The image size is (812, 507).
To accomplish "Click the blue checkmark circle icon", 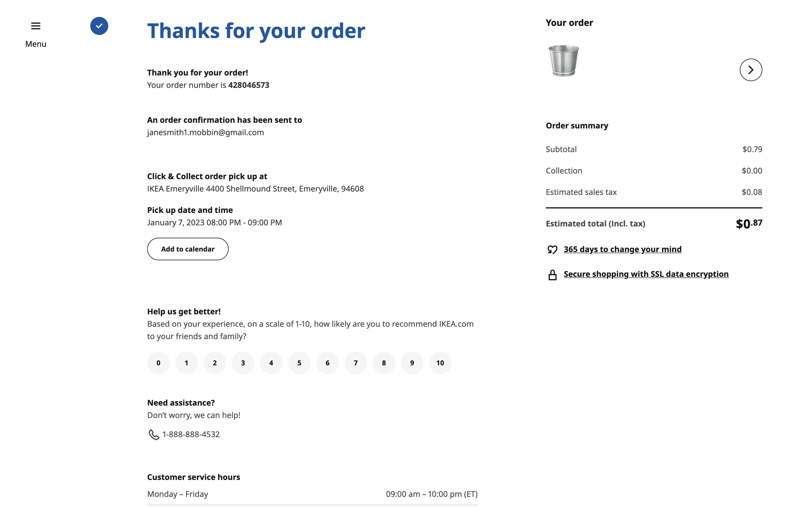I will tap(99, 26).
